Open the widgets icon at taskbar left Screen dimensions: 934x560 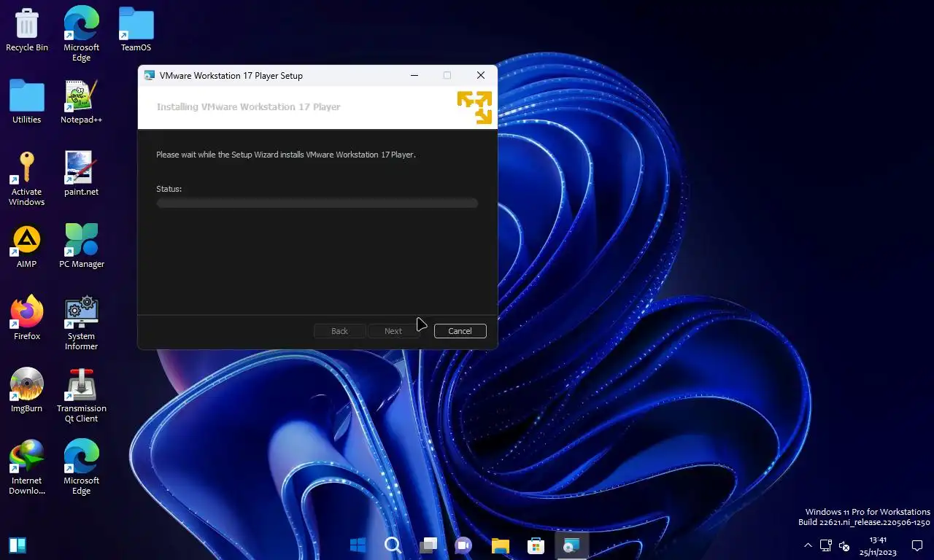click(18, 545)
